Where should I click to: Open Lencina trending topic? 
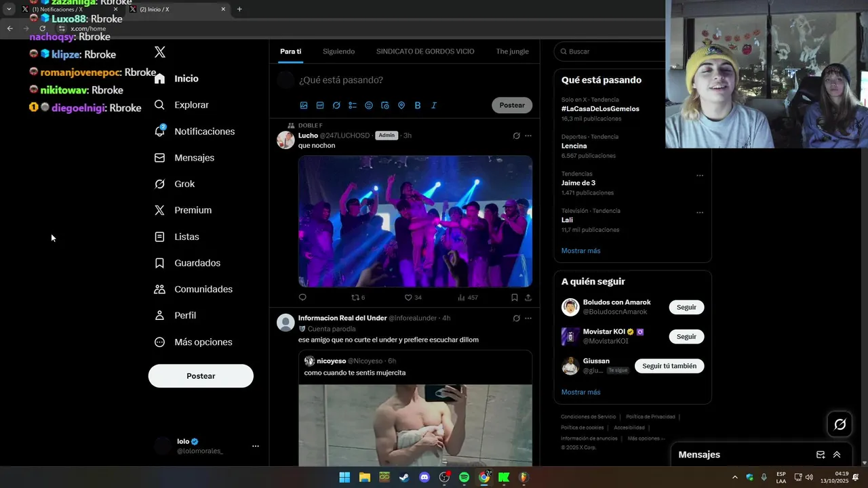pyautogui.click(x=574, y=146)
